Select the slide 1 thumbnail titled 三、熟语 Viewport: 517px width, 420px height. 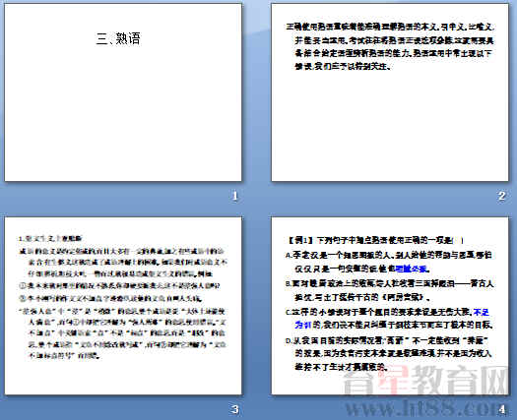coord(123,92)
